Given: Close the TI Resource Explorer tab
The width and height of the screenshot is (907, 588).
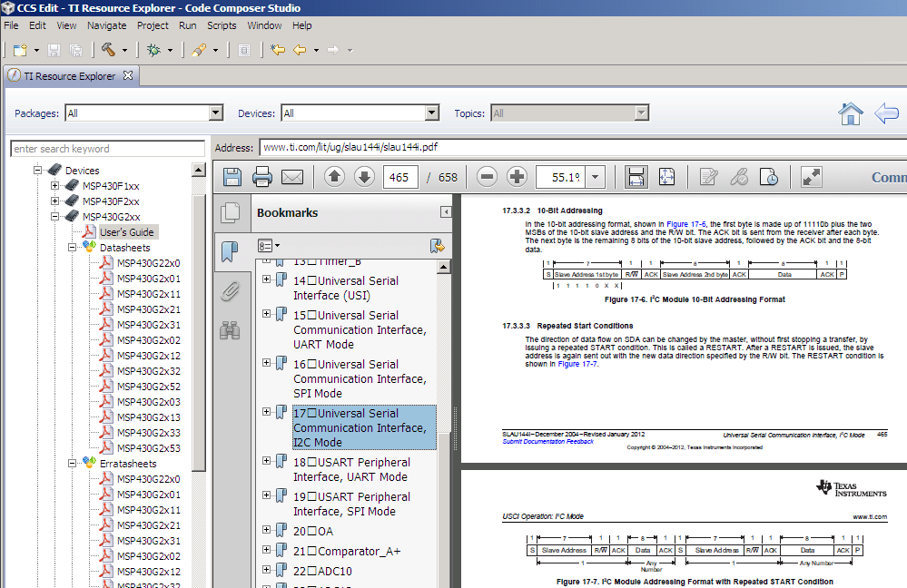Looking at the screenshot, I should tap(128, 75).
